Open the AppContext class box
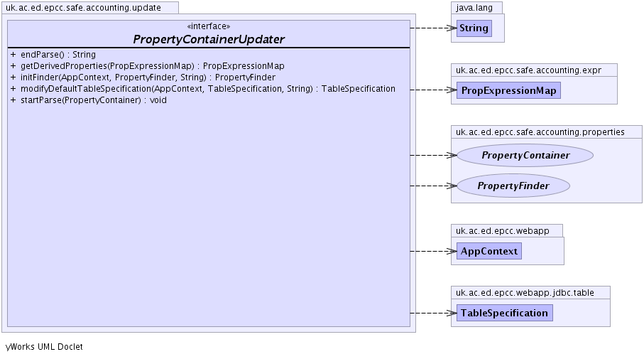The image size is (644, 359). pyautogui.click(x=489, y=251)
